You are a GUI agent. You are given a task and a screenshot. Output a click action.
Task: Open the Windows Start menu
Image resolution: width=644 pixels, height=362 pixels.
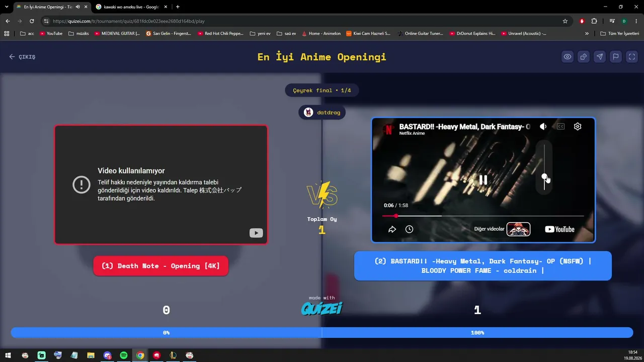8,355
